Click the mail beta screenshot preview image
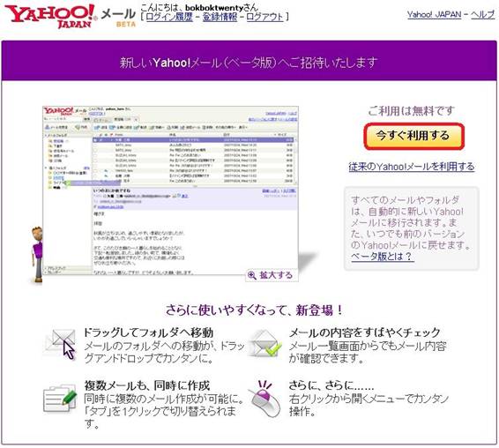This screenshot has width=499, height=448. (170, 190)
